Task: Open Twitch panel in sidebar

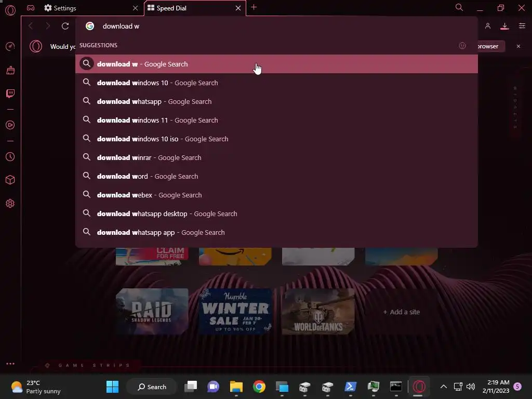Action: click(10, 94)
